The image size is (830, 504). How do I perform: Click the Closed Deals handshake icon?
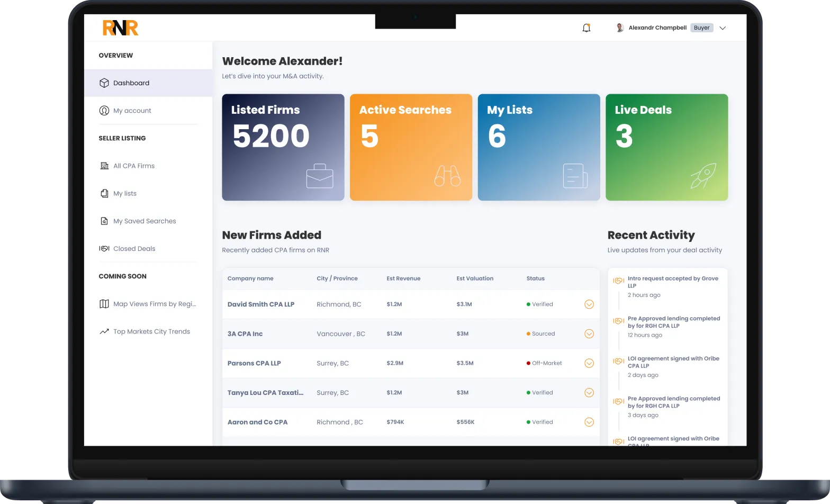tap(104, 248)
